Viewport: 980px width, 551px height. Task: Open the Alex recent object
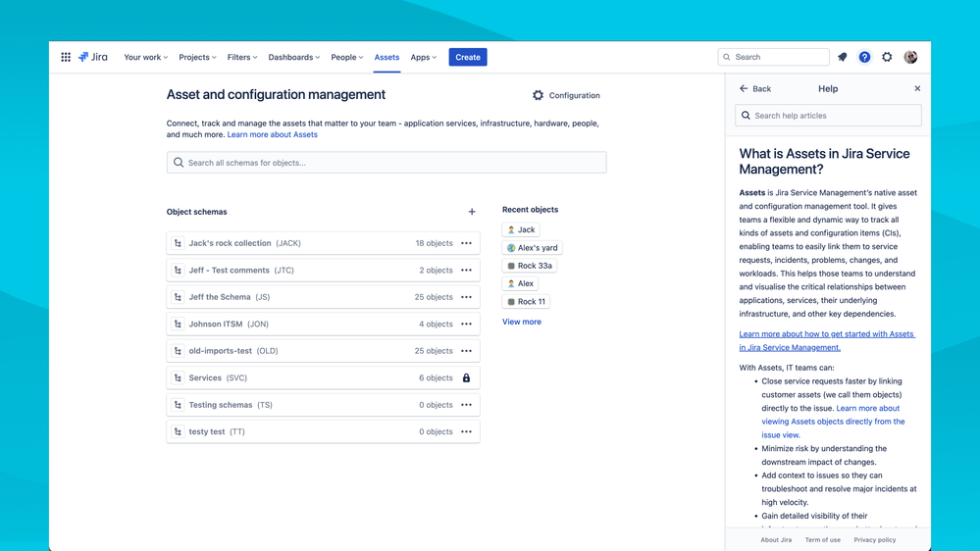point(520,283)
